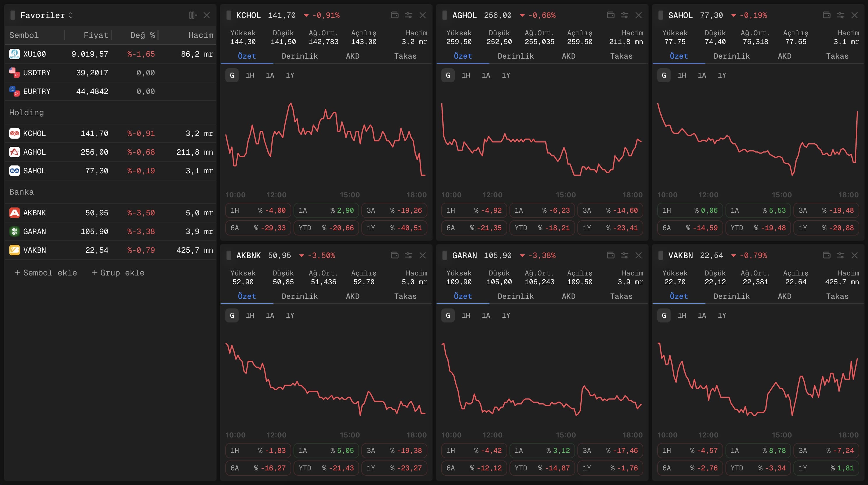Screen dimensions: 868x485
Task: Select 1H timeframe on KCHOL chart
Action: coord(250,75)
